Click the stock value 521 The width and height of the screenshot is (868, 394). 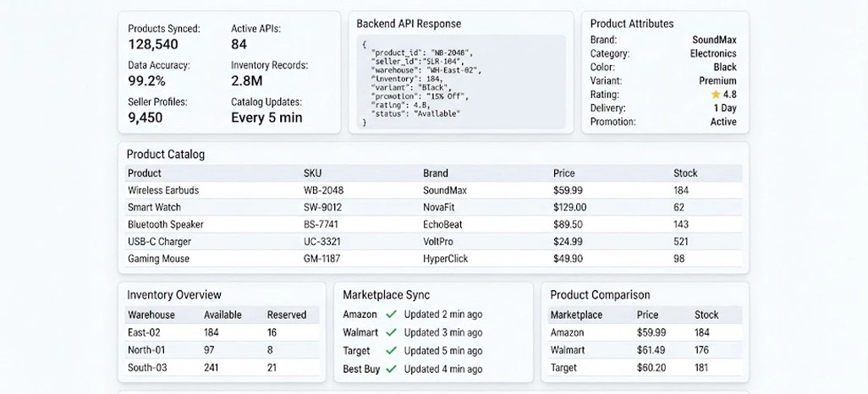click(681, 242)
